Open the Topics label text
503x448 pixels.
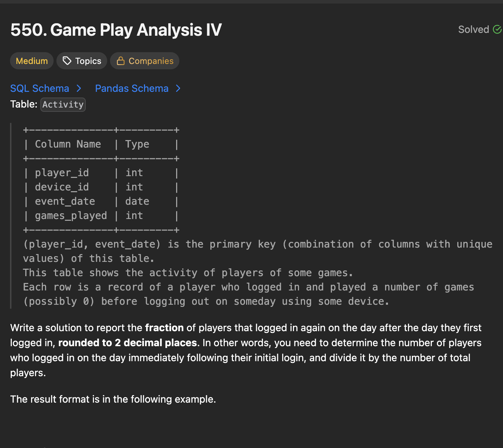tap(88, 61)
